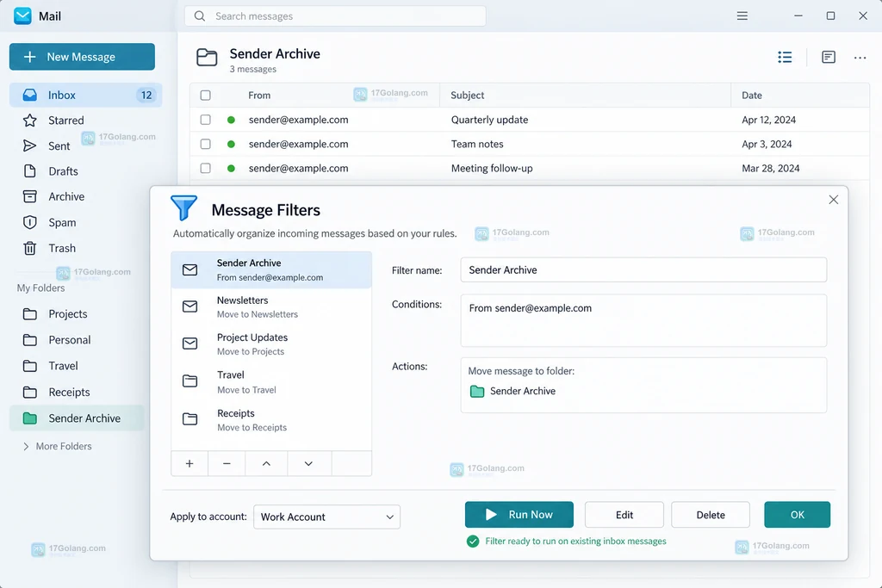Viewport: 882px width, 588px height.
Task: Close the Message Filters dialog
Action: 834,200
